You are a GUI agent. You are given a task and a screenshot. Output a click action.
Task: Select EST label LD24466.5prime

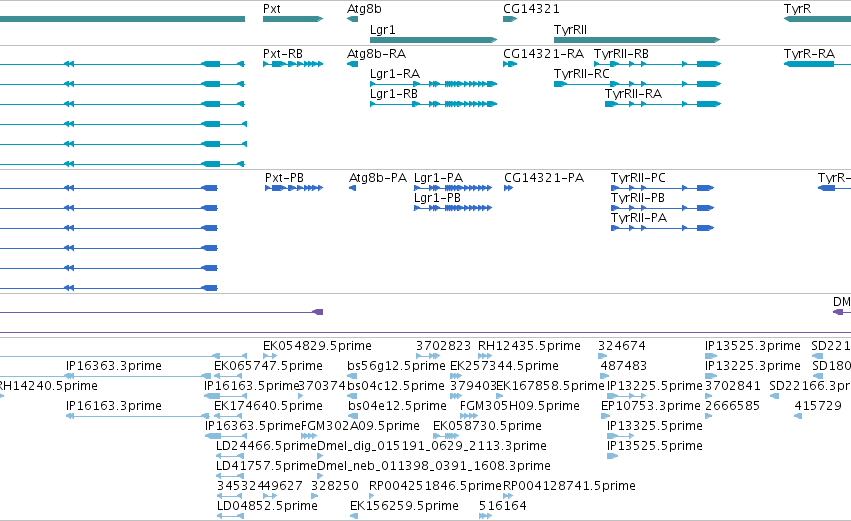[x=266, y=447]
